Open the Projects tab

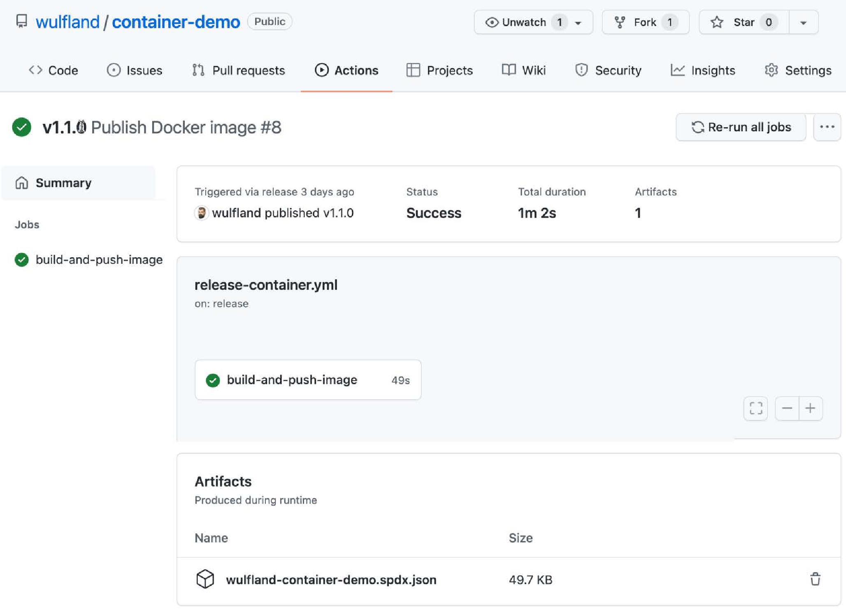[x=439, y=70]
